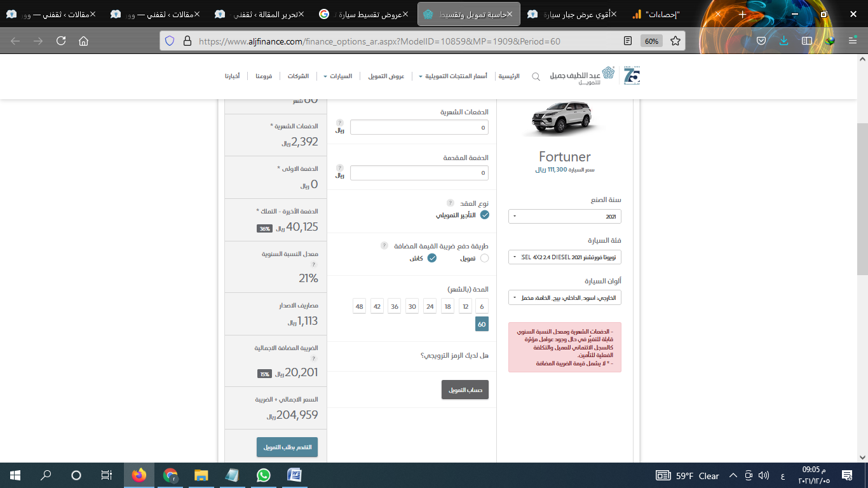868x488 pixels.
Task: Toggle reader view icon in address bar
Action: click(628, 41)
